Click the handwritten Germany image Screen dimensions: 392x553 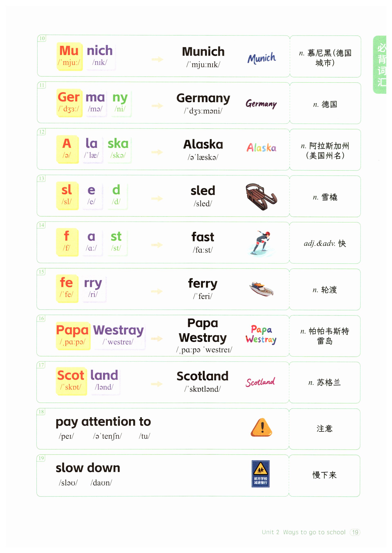(261, 104)
